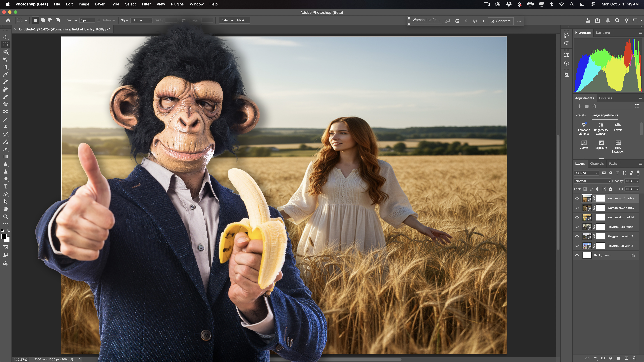Select the Zoom tool
644x362 pixels.
[5, 216]
